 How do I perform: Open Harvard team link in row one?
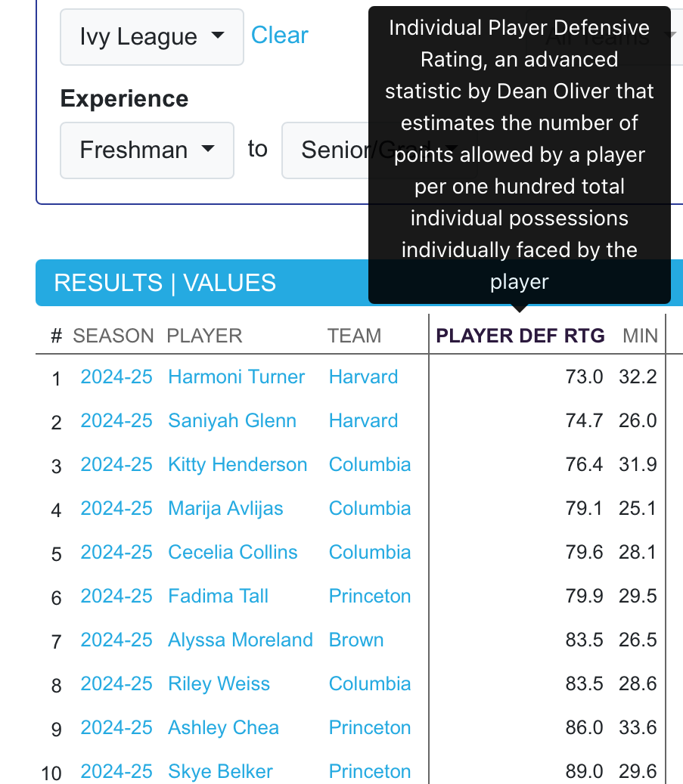363,377
